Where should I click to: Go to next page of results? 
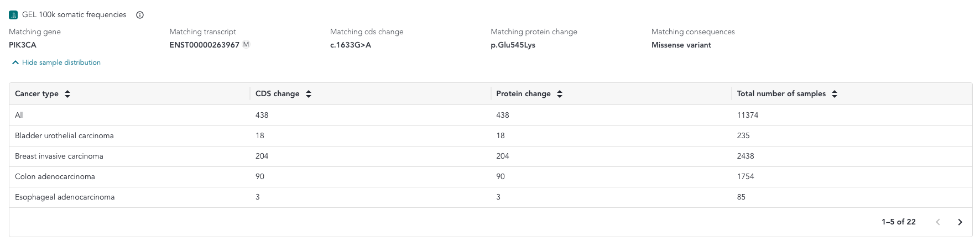(x=960, y=222)
